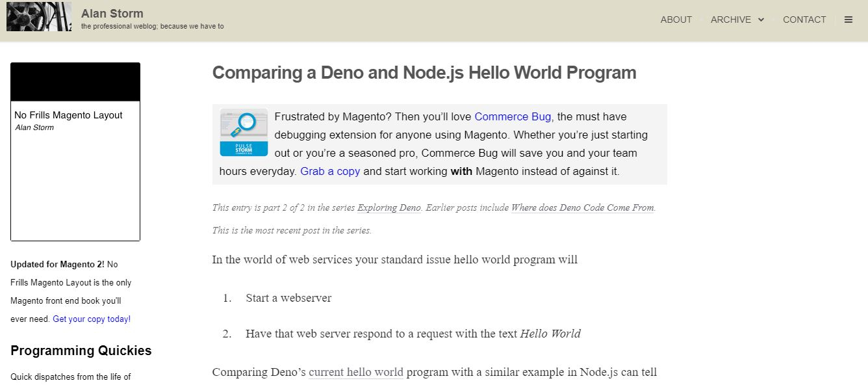Click the Programming Quickies heading
868x385 pixels.
click(81, 351)
